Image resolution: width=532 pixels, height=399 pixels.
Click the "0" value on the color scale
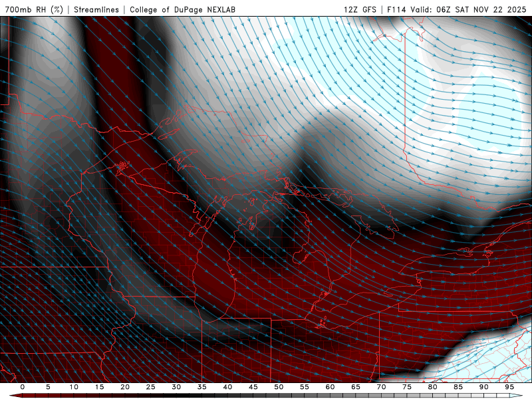(x=23, y=387)
